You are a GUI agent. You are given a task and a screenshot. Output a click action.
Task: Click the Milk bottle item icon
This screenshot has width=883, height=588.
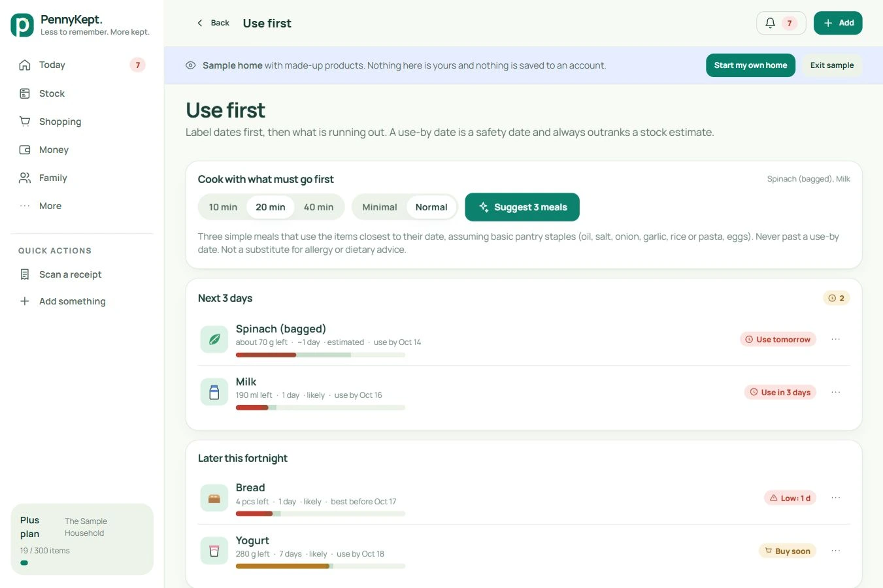coord(214,392)
